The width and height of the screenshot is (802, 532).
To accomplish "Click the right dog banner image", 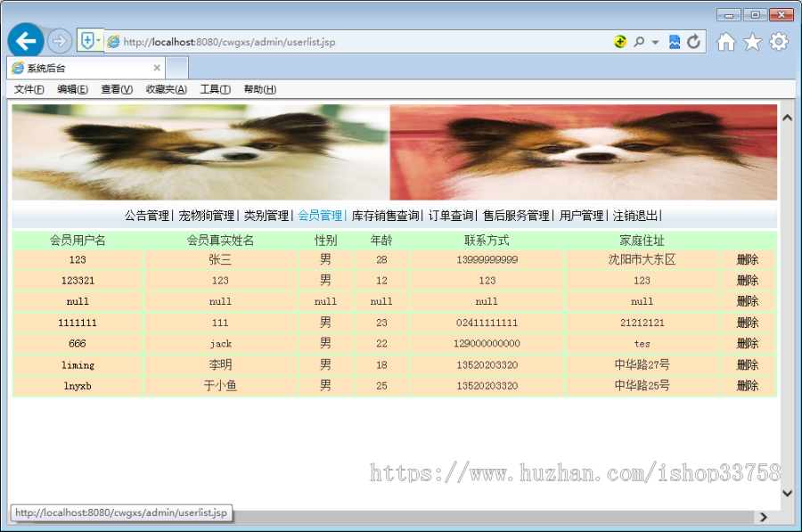I will click(583, 152).
